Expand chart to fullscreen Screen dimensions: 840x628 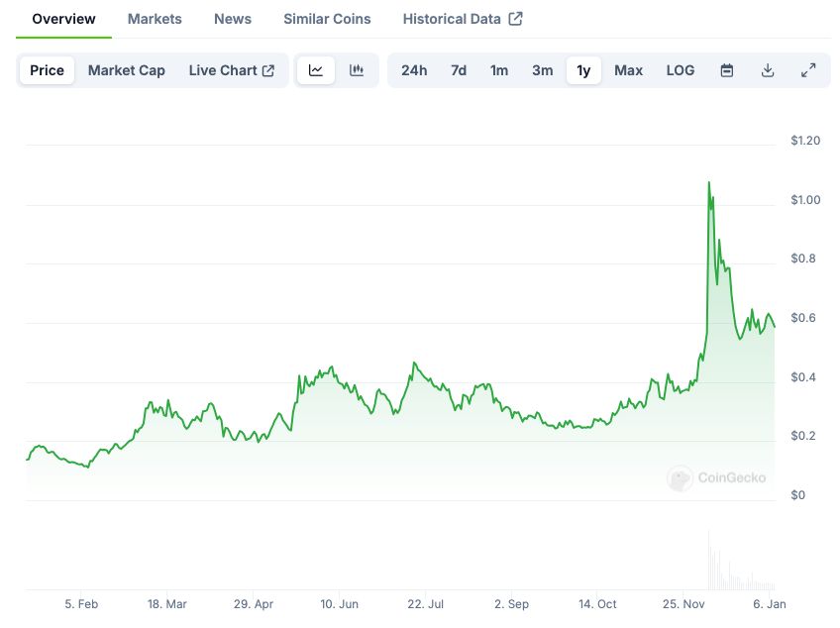pyautogui.click(x=808, y=70)
